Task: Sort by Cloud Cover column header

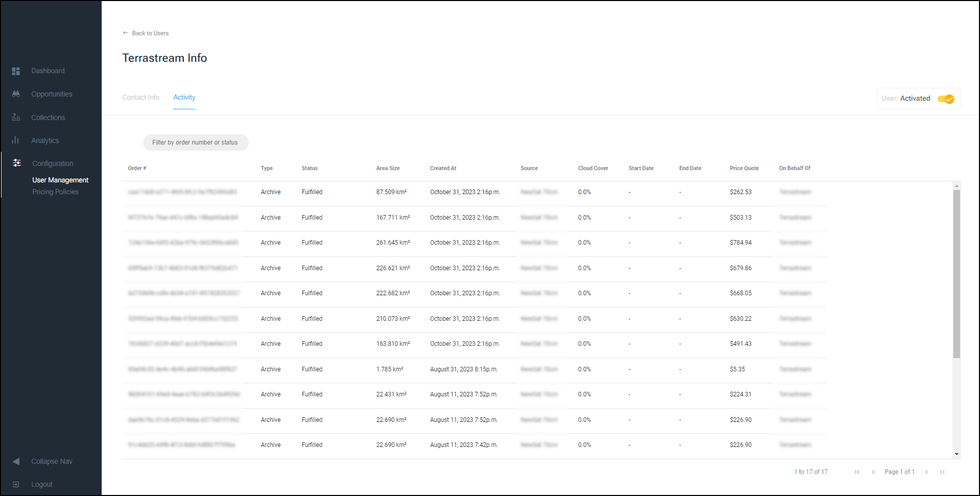Action: coord(593,168)
